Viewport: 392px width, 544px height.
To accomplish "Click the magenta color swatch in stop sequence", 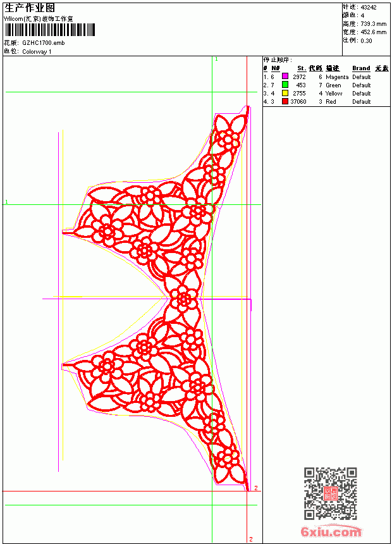I will coord(285,77).
